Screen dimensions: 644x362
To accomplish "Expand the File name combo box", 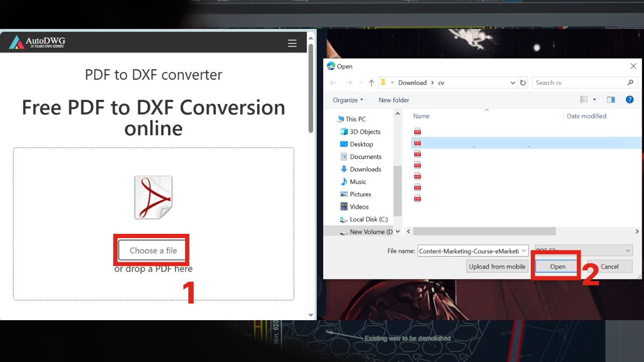I will [x=524, y=250].
